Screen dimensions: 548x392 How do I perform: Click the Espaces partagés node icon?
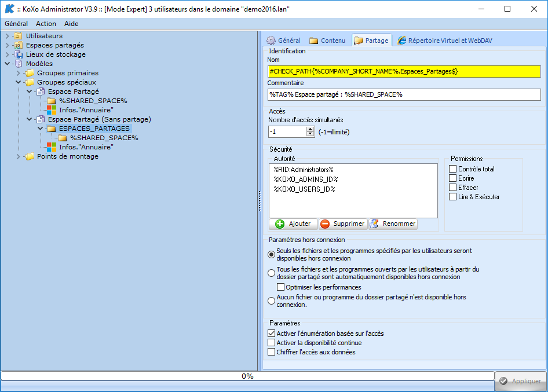[18, 45]
